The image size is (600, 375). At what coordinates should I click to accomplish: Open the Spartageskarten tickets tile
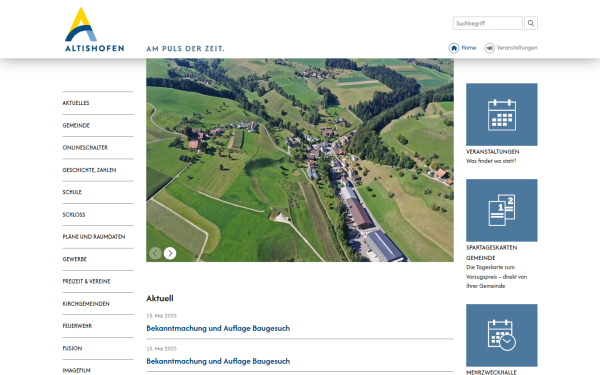click(x=502, y=210)
